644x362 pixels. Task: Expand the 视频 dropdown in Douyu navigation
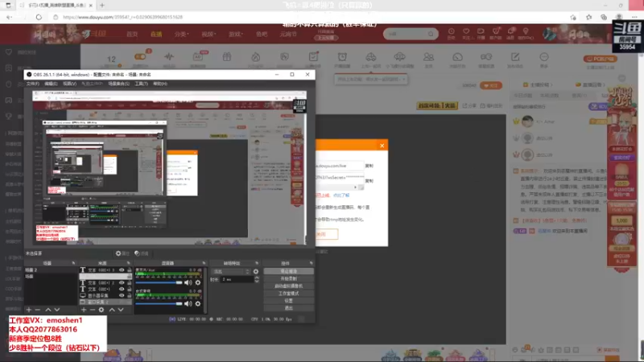pyautogui.click(x=208, y=34)
